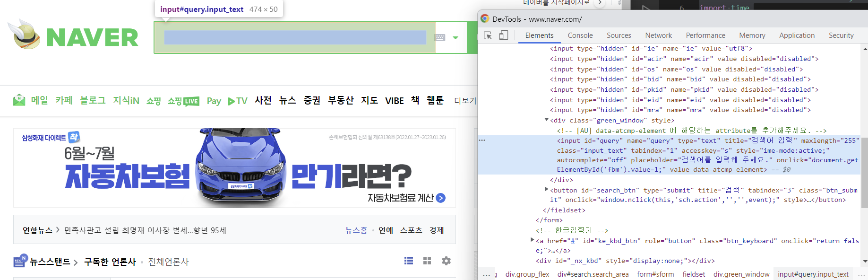Click the 뉴스스탠드 newspaper icon
Screen dimensions: 868x280
[20, 261]
